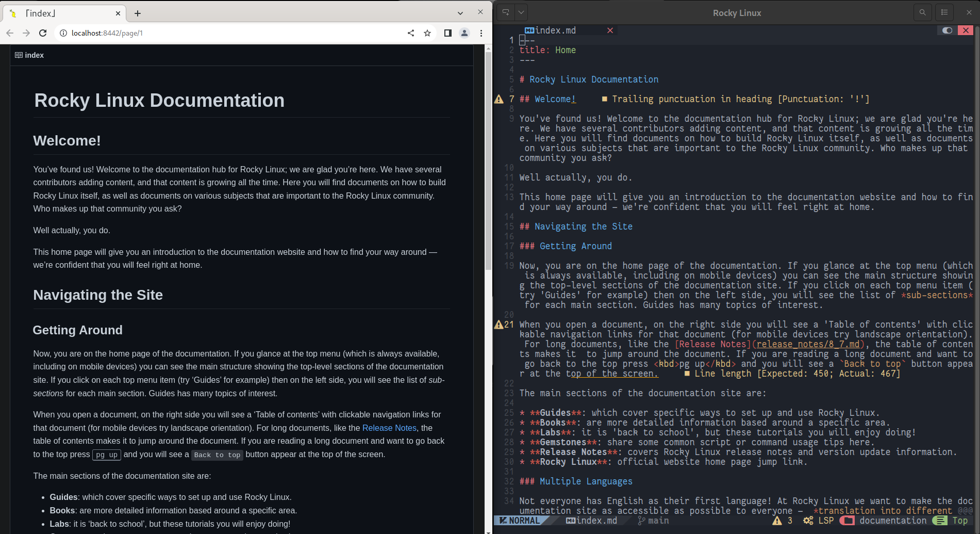Viewport: 980px width, 534px height.
Task: Open Chrome's three-dot menu
Action: 481,33
